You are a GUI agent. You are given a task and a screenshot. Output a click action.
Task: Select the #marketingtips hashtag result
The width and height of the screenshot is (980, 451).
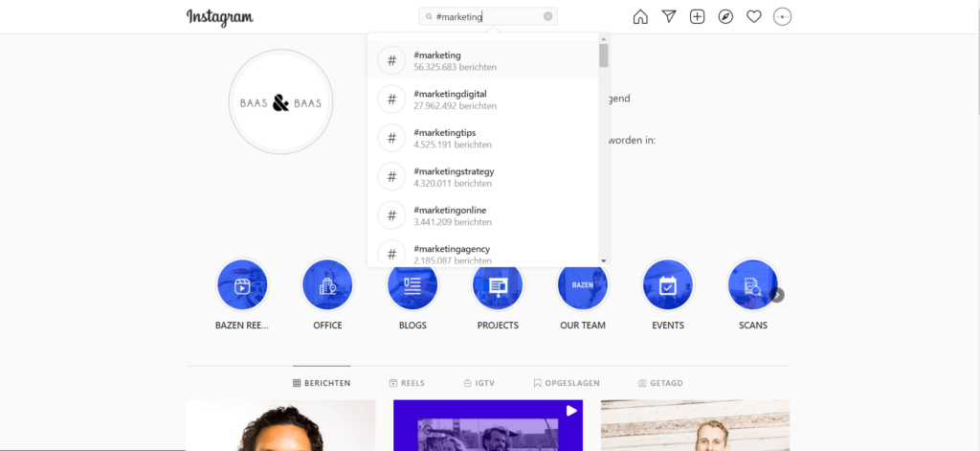tap(482, 138)
